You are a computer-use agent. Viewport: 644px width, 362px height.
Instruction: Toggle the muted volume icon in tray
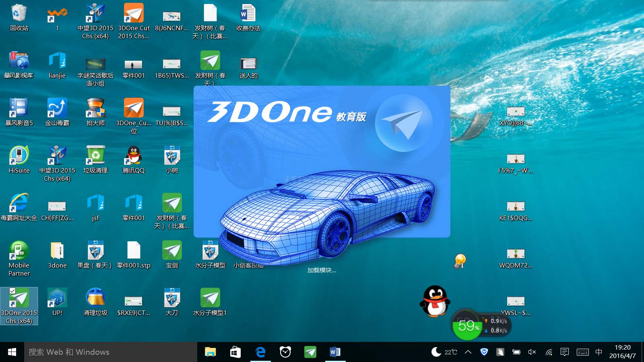532,352
